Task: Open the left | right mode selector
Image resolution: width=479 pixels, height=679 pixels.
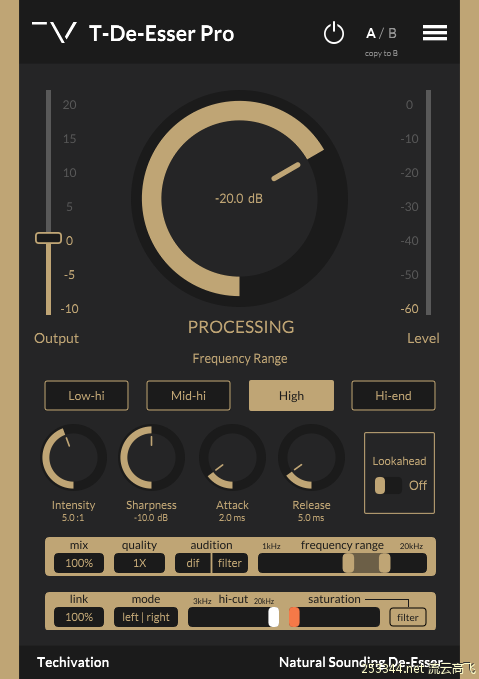Action: coord(146,617)
